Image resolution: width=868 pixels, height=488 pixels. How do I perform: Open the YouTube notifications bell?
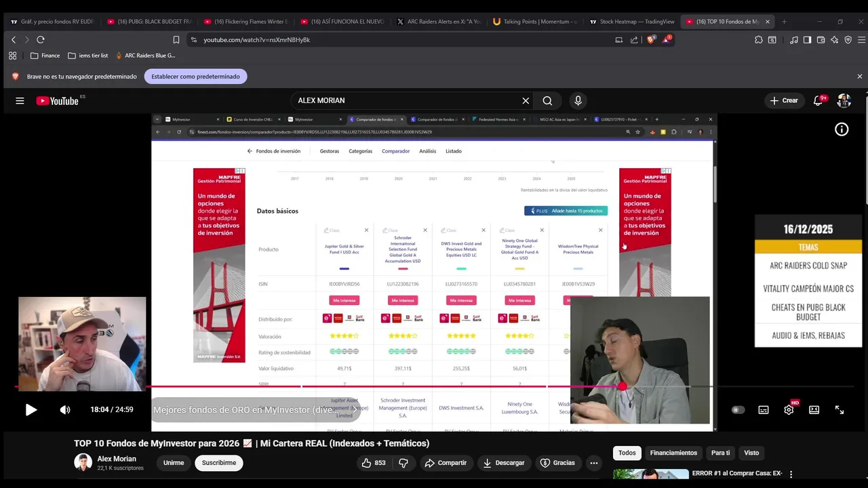[x=818, y=101]
